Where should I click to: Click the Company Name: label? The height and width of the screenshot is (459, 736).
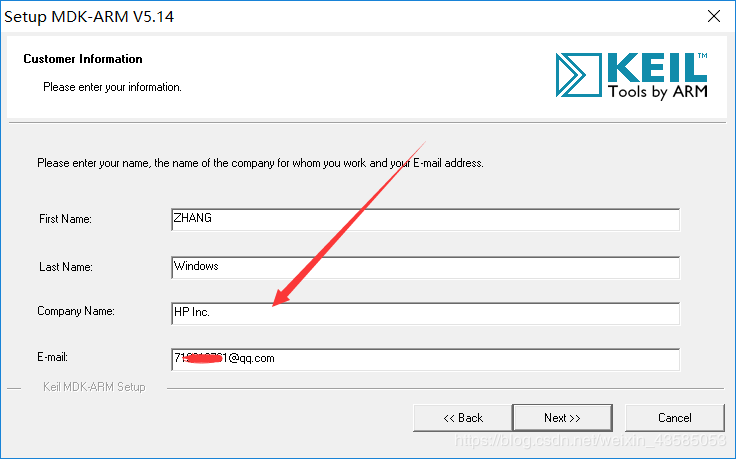tap(76, 311)
